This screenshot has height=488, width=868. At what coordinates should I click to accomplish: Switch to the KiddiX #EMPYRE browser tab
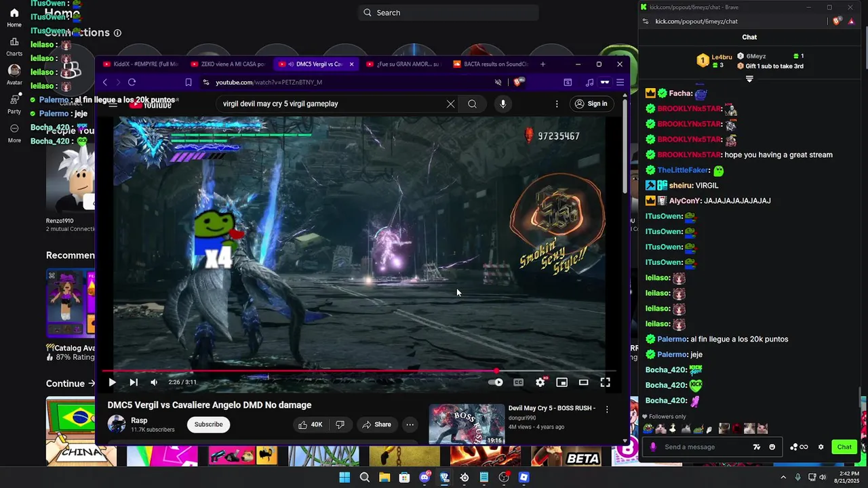140,64
